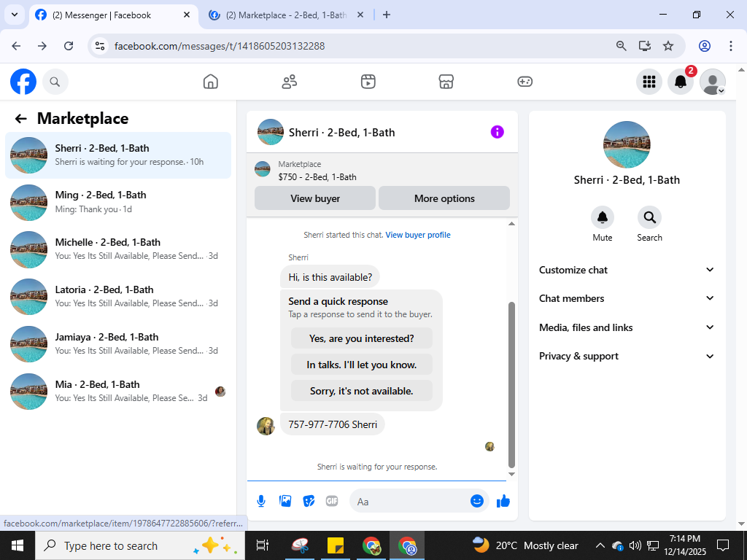Expand the Privacy & support section
Image resolution: width=747 pixels, height=560 pixels.
click(627, 356)
